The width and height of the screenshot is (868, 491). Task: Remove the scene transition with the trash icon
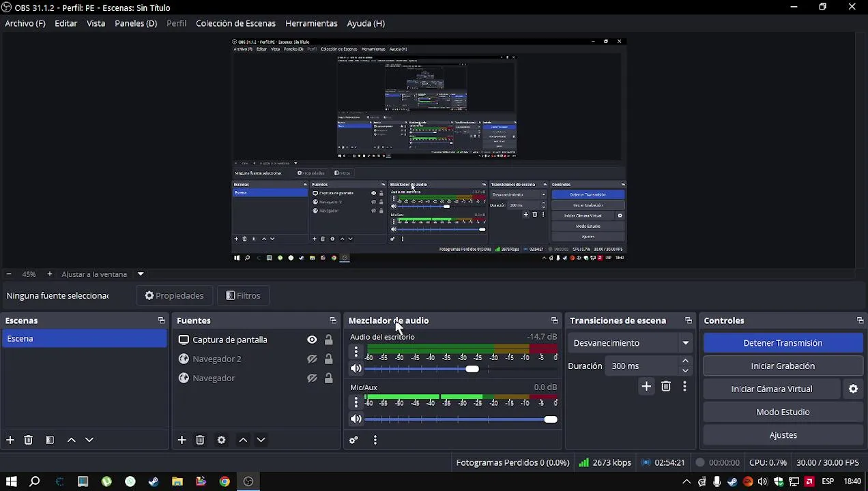point(666,387)
